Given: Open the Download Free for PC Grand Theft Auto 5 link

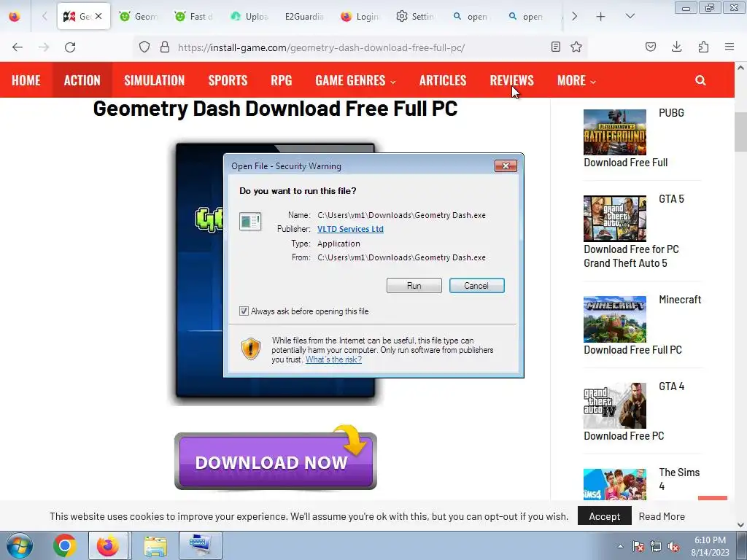Looking at the screenshot, I should 631,256.
